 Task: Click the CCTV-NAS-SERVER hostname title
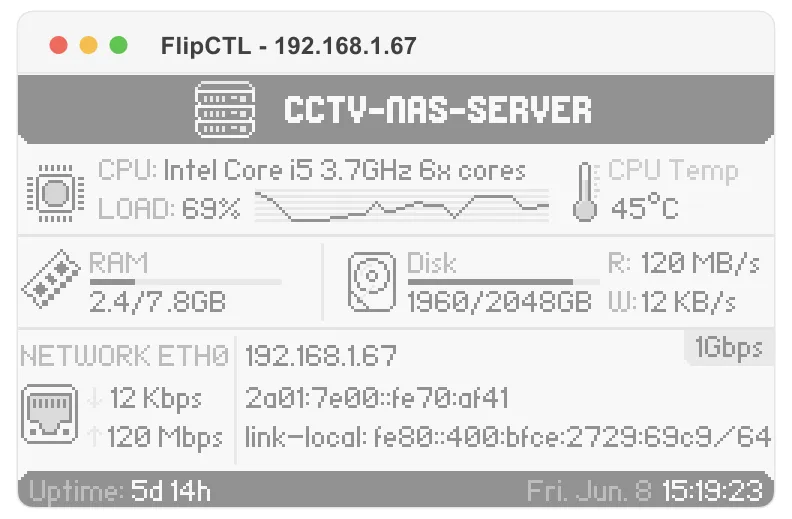coord(437,109)
